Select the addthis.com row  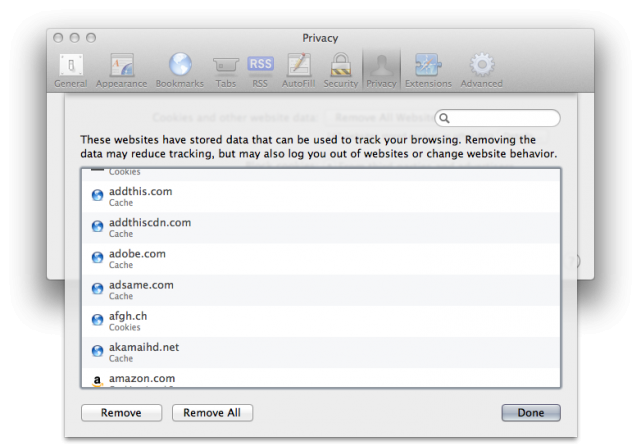coord(321,197)
